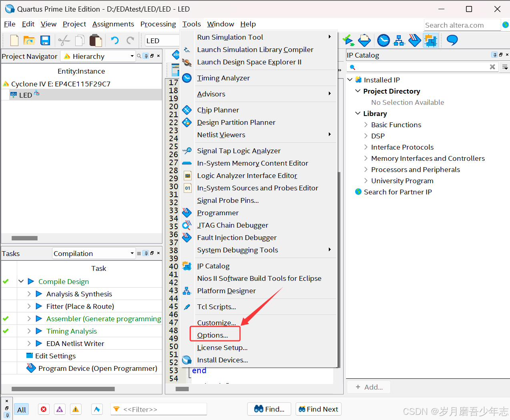
Task: Open the Assignments menu
Action: 113,24
